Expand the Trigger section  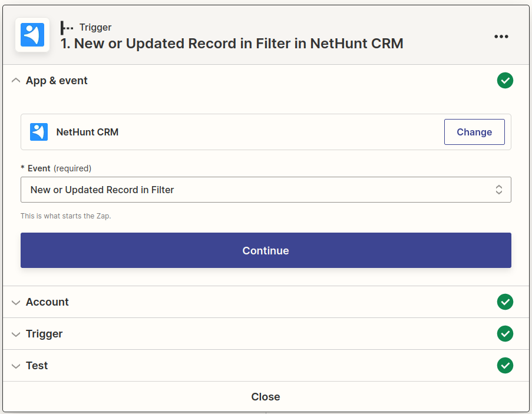(x=16, y=333)
